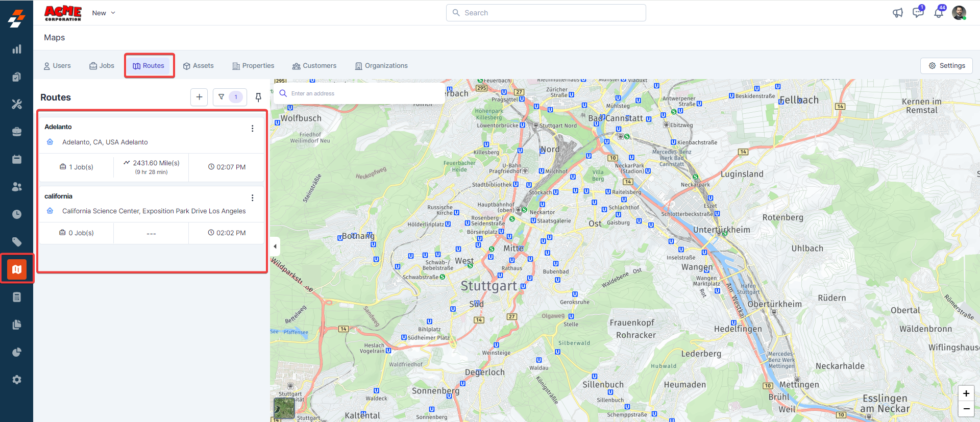Zoom in on the map
Image resolution: width=980 pixels, height=422 pixels.
pos(966,393)
